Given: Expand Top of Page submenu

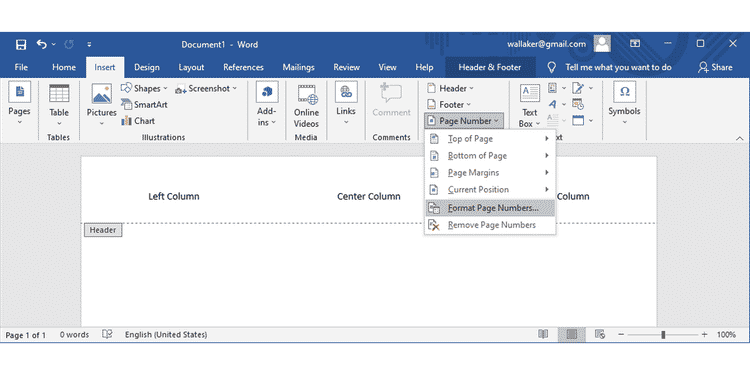Looking at the screenshot, I should tap(490, 139).
